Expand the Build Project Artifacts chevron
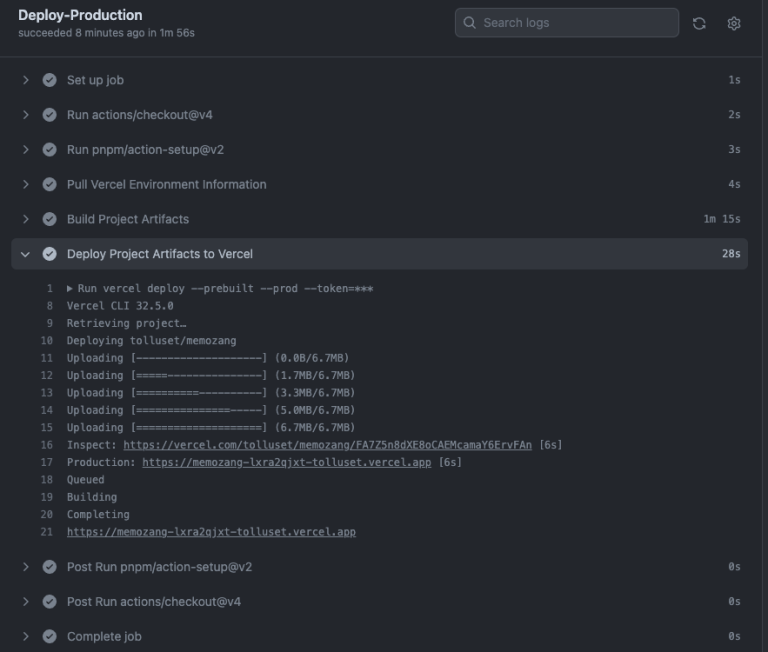The image size is (768, 652). (26, 219)
